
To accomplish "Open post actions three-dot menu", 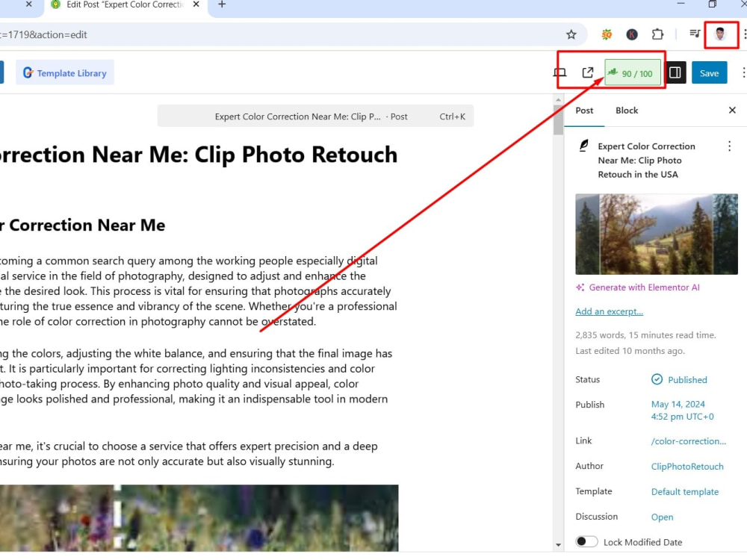I will [x=729, y=146].
